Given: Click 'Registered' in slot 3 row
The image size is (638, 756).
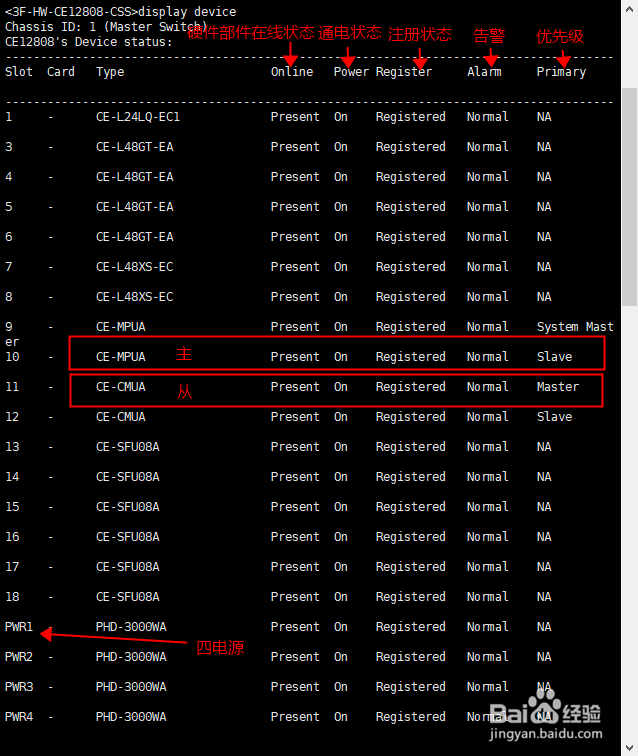Looking at the screenshot, I should point(411,147).
